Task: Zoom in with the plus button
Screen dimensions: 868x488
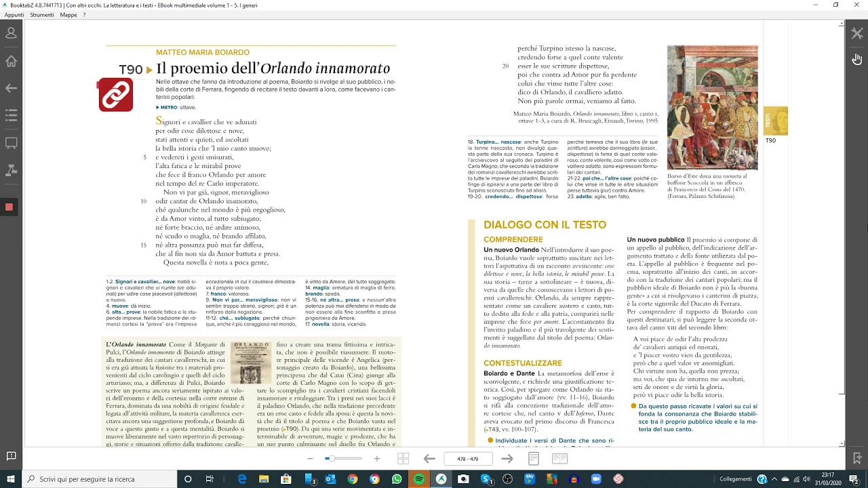Action: pyautogui.click(x=377, y=459)
